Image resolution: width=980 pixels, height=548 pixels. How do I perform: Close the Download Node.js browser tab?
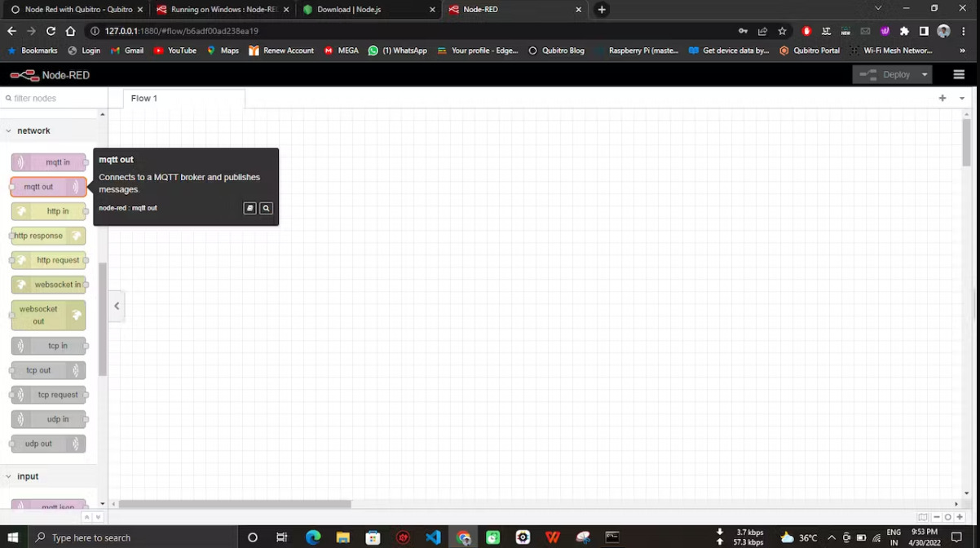[x=432, y=10]
